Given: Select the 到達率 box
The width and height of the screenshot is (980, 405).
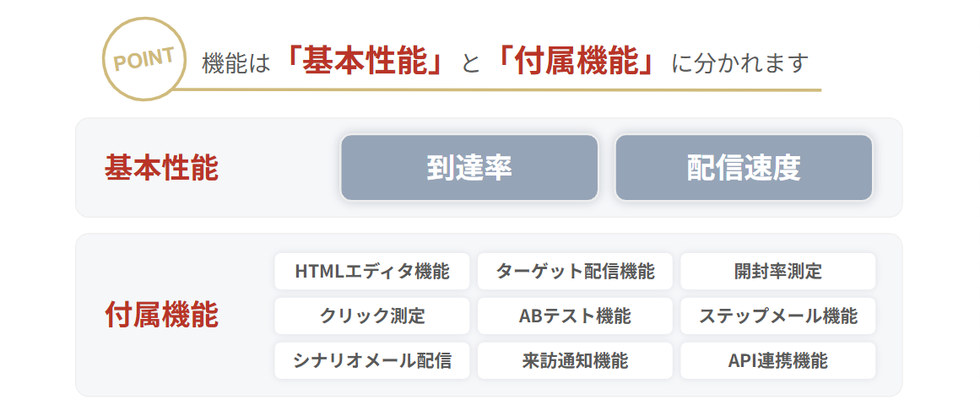Looking at the screenshot, I should (469, 168).
